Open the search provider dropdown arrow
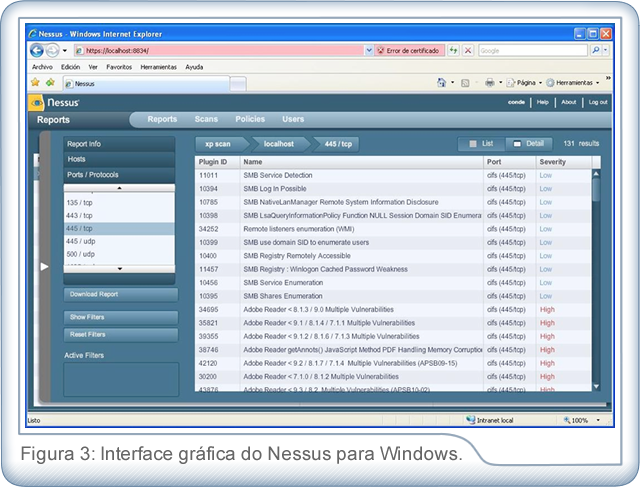640x487 pixels. point(605,50)
